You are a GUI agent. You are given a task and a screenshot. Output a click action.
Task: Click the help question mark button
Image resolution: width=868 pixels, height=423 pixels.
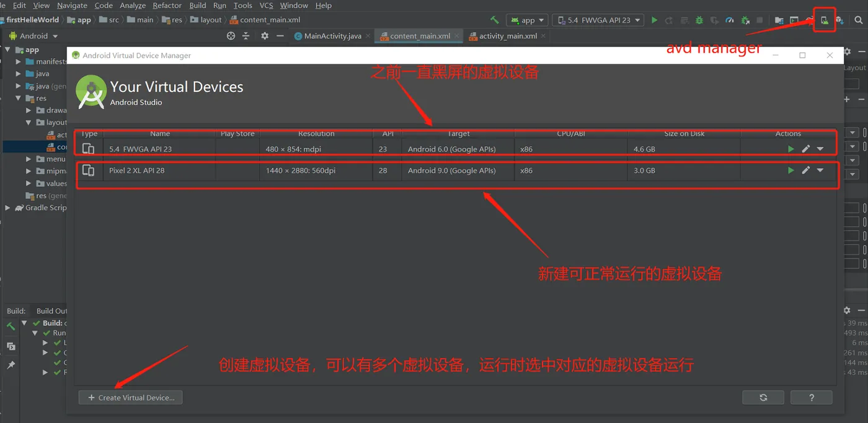point(812,398)
